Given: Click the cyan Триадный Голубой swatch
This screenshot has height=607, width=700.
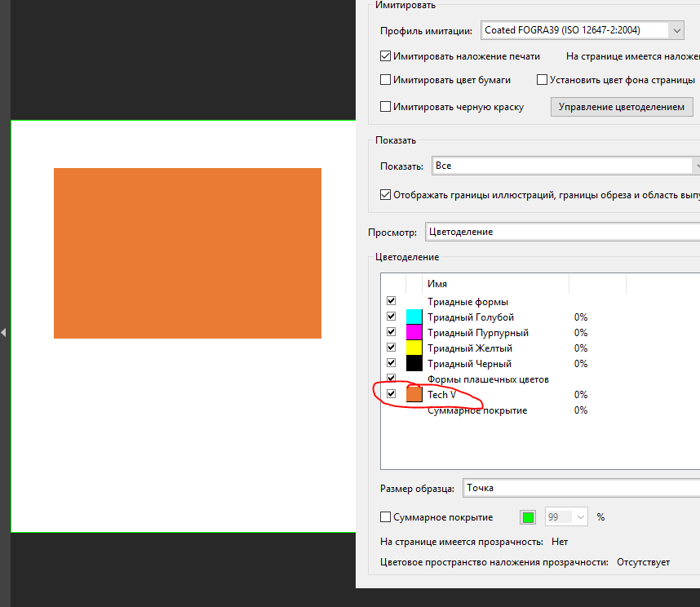Looking at the screenshot, I should point(414,317).
